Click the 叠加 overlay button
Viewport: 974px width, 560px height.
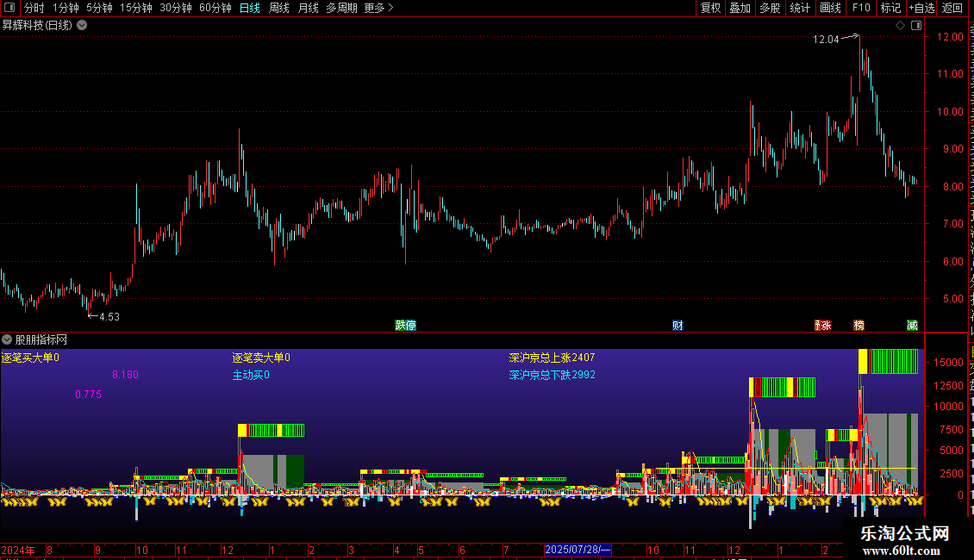pyautogui.click(x=740, y=8)
